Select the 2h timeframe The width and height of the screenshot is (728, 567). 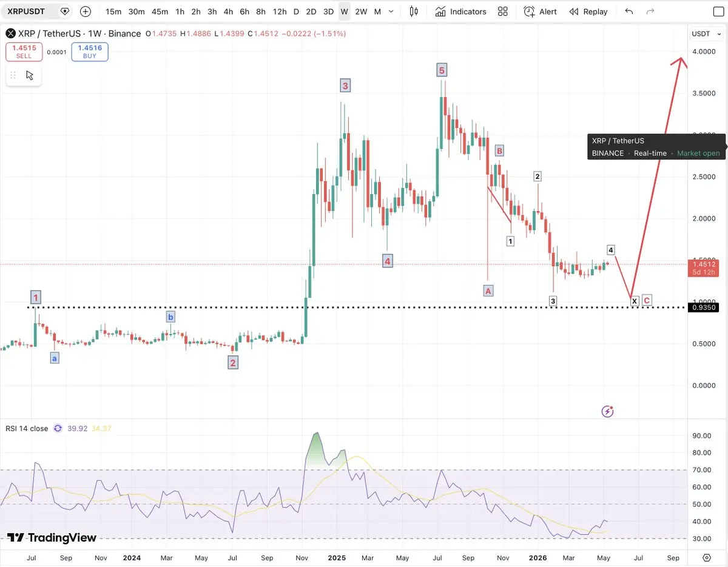point(196,12)
